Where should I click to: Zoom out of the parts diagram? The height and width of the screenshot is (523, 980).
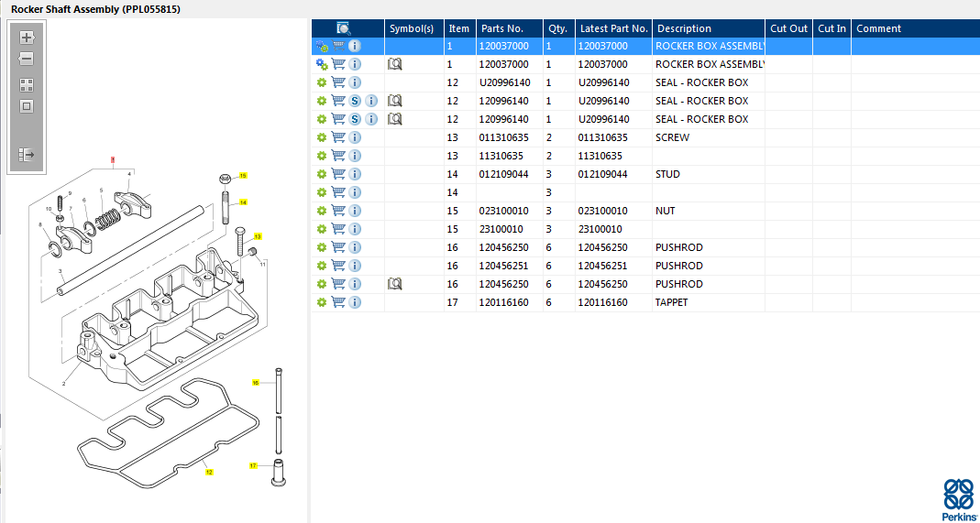(27, 60)
